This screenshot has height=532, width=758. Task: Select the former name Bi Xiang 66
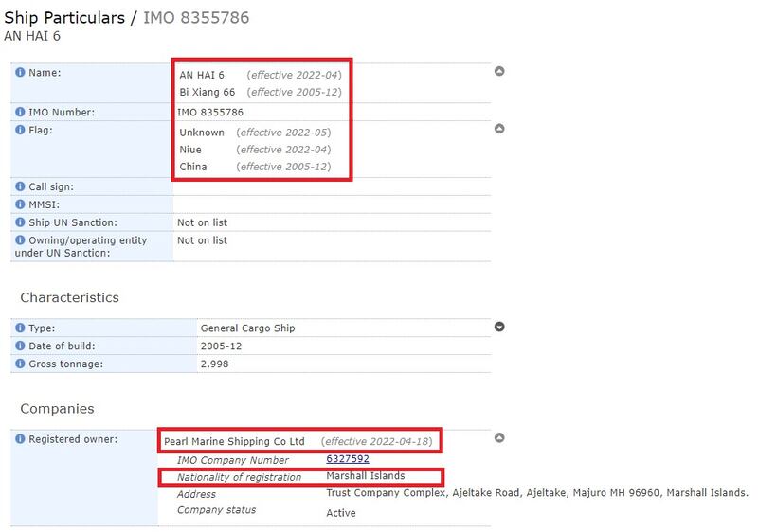[207, 92]
